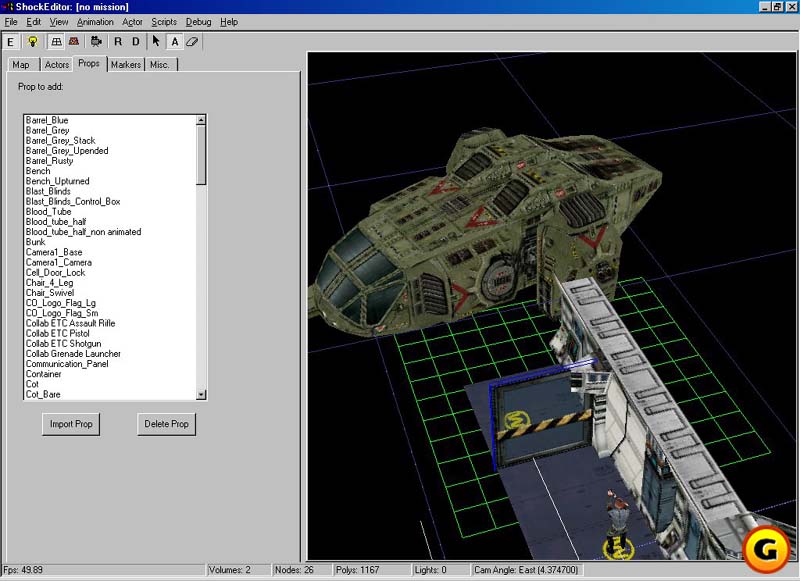Click the prop list scroll down arrow
Viewport: 800px width, 581px height.
point(201,394)
